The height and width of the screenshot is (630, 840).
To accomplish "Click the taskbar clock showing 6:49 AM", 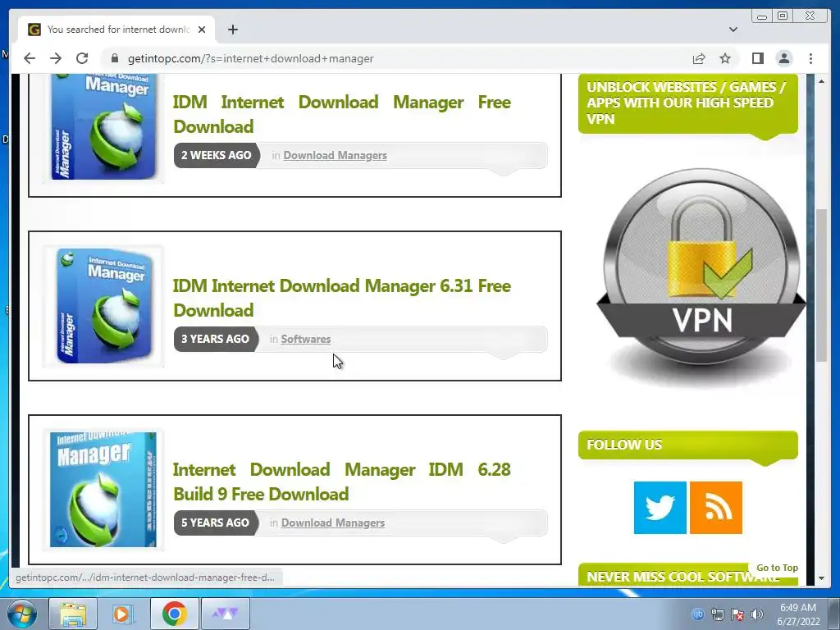I will click(798, 614).
